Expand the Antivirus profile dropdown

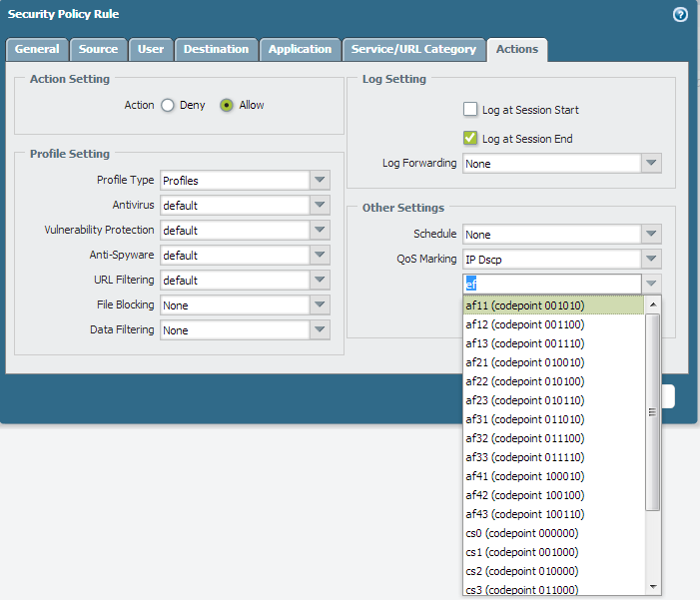(x=320, y=206)
